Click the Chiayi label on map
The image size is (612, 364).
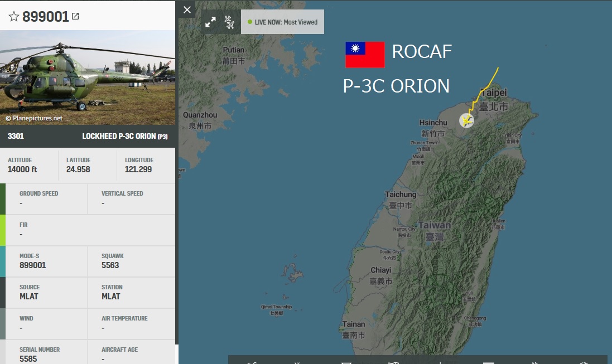click(380, 270)
